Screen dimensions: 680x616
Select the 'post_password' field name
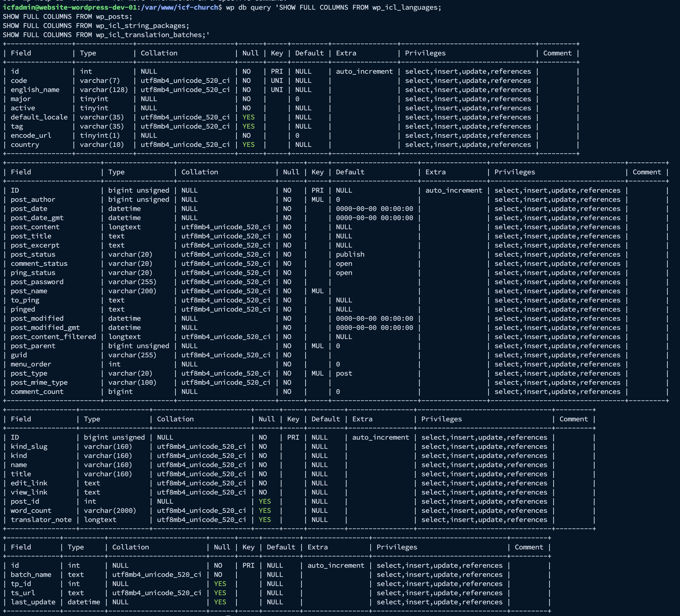tap(37, 282)
